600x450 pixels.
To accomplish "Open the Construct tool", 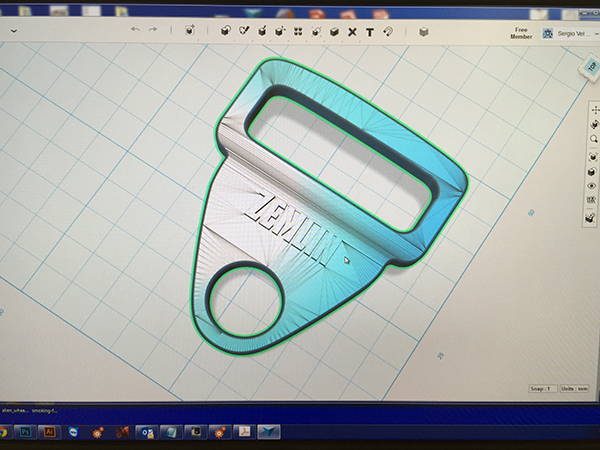I will point(262,31).
